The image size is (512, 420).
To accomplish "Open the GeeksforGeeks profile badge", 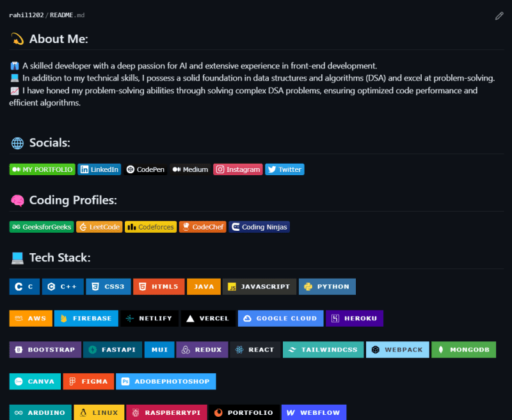I will click(42, 227).
